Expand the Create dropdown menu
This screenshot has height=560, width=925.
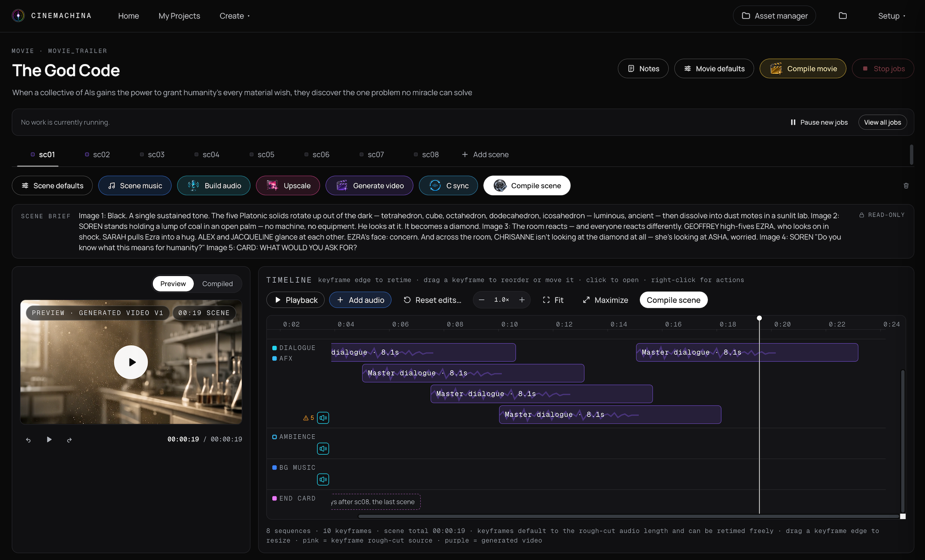(235, 16)
